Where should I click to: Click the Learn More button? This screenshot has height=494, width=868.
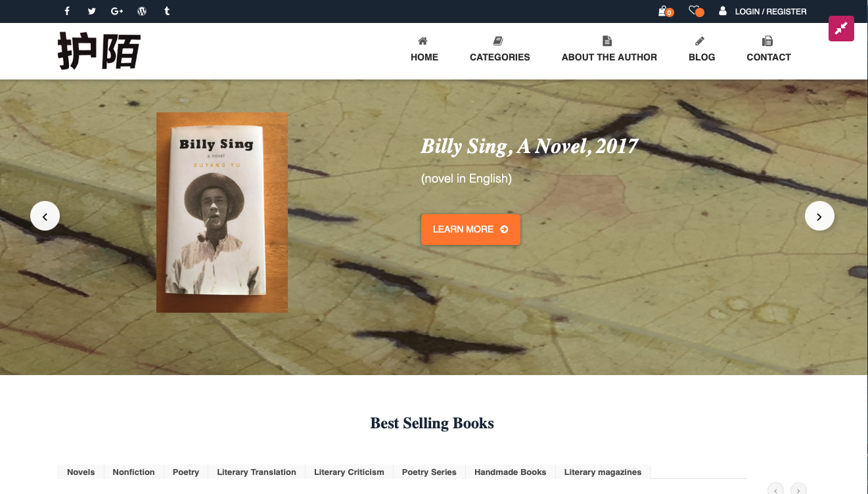(470, 229)
